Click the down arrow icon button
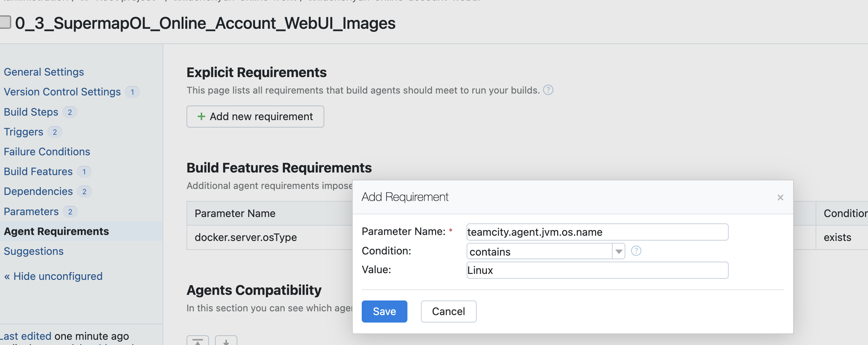868x345 pixels. pyautogui.click(x=226, y=341)
